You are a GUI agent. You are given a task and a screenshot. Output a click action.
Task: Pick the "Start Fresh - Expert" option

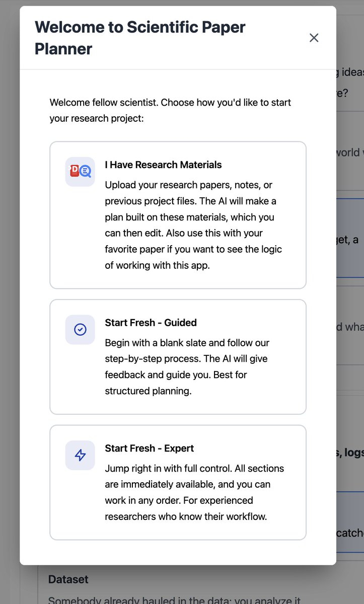[x=149, y=448]
